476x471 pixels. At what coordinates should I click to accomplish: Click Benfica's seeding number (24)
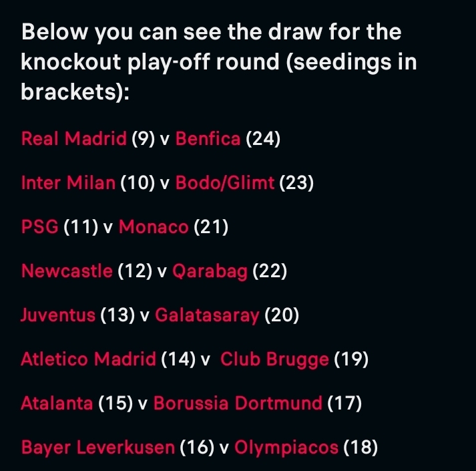pyautogui.click(x=263, y=139)
